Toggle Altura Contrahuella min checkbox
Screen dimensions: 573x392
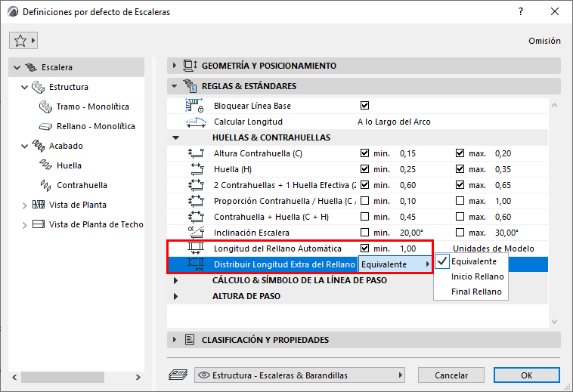(x=364, y=153)
